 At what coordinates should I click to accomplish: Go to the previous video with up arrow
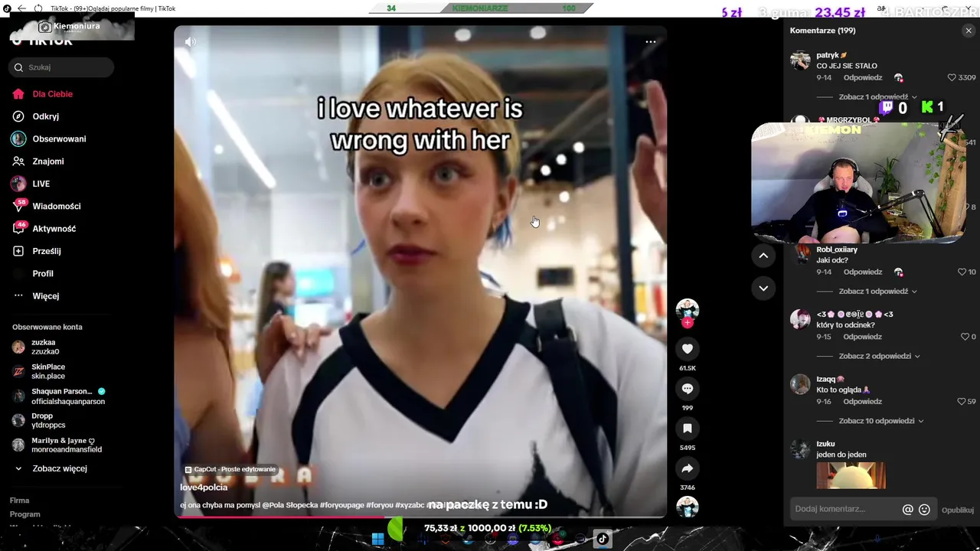click(763, 256)
